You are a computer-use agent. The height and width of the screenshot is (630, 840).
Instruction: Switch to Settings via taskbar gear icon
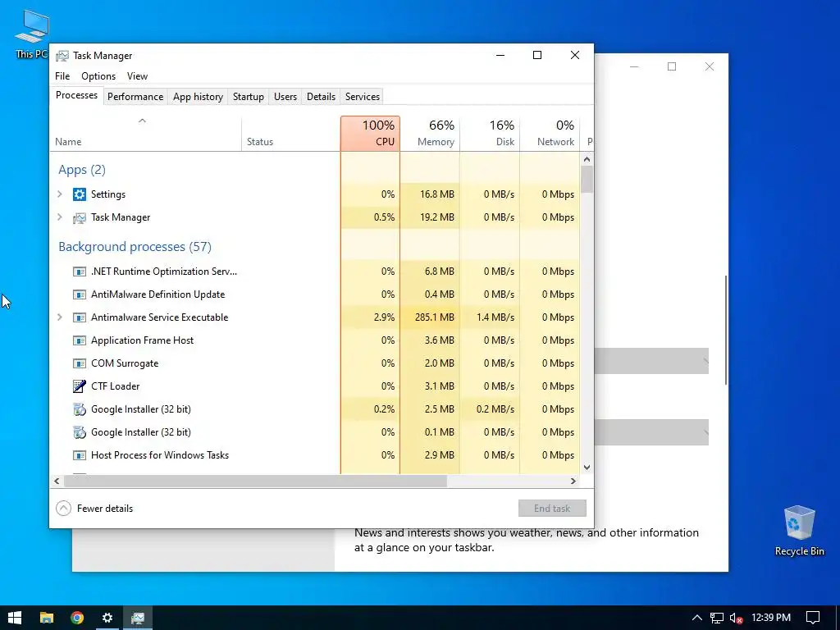[x=107, y=618]
